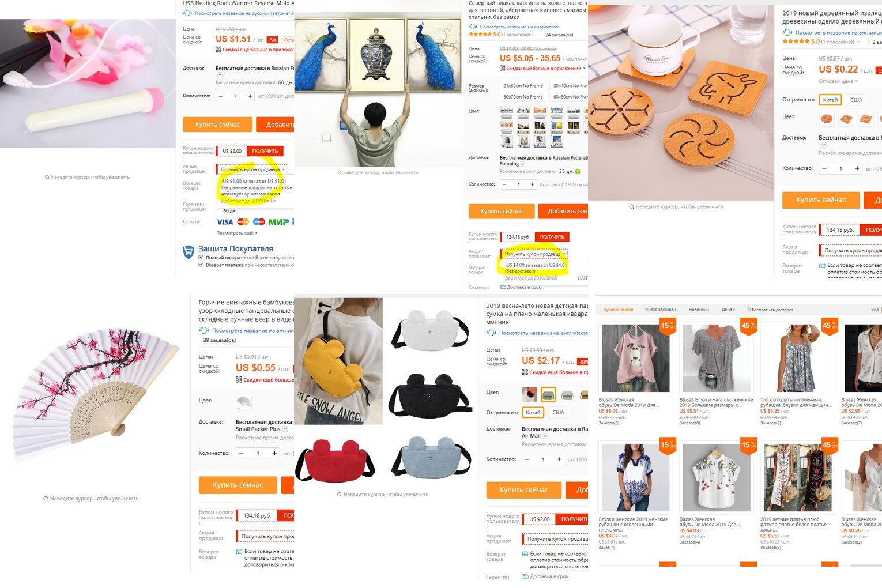This screenshot has width=882, height=588.
Task: Open the Small Packet Plus shipping dropdown
Action: 285,429
